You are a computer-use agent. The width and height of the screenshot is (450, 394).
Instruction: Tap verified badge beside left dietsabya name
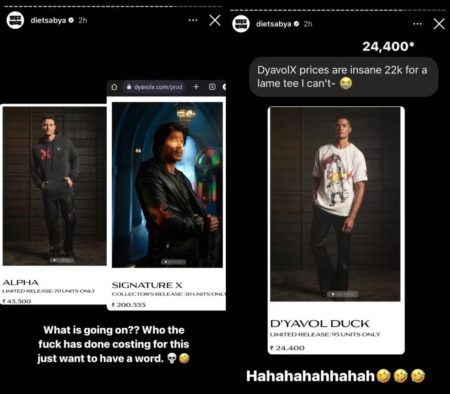click(x=71, y=20)
